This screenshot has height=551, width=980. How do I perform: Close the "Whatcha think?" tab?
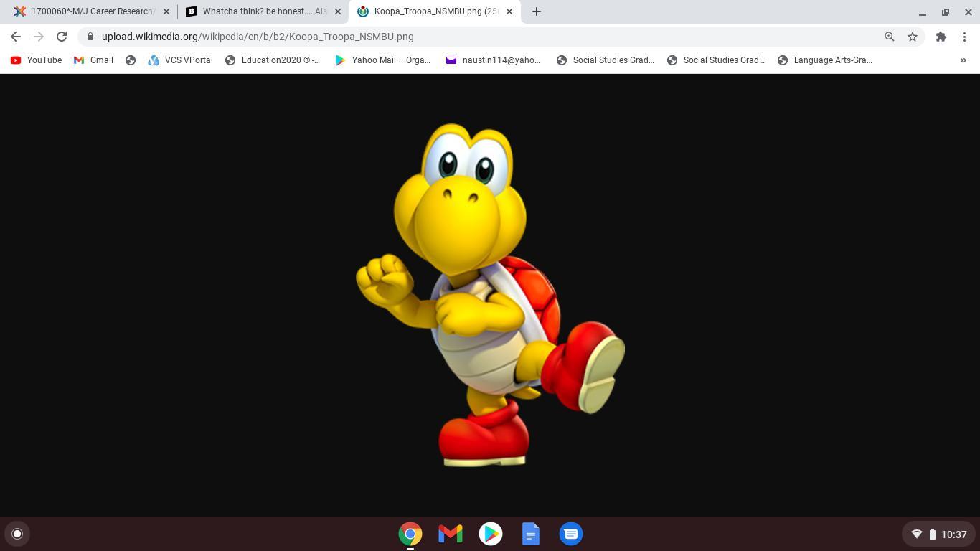[338, 11]
